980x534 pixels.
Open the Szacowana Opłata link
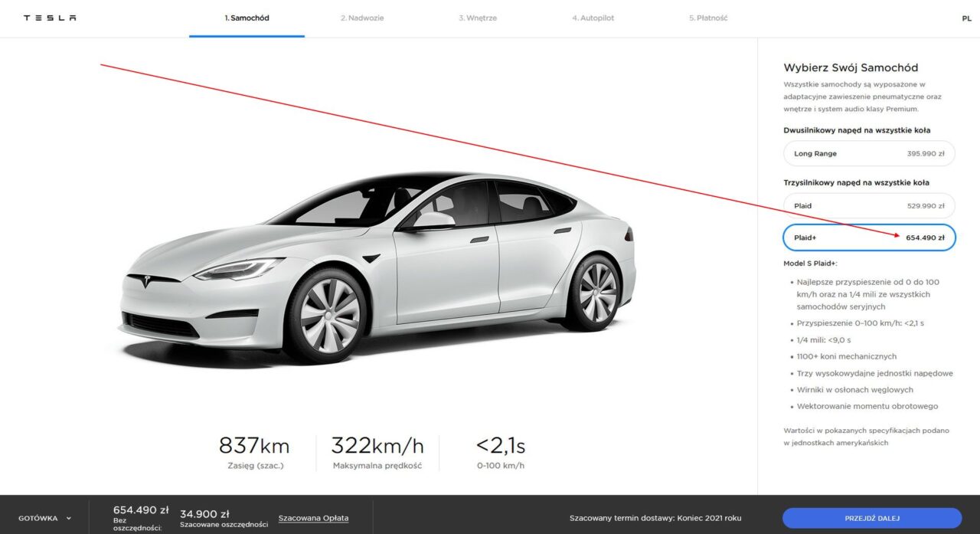(x=313, y=519)
